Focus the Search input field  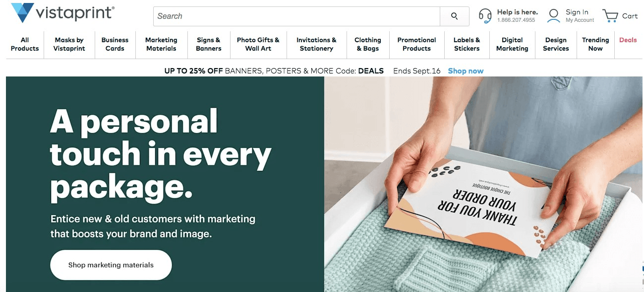(296, 16)
